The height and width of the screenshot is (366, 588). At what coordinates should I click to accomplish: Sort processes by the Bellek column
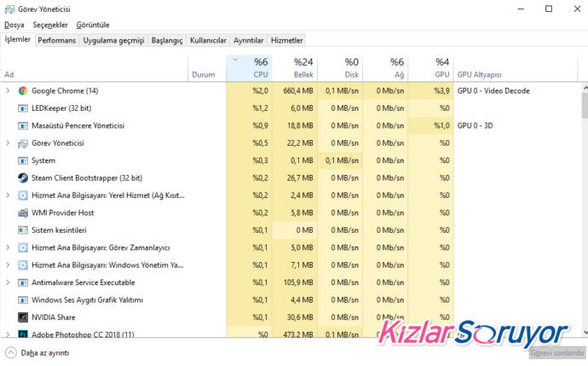click(x=295, y=68)
